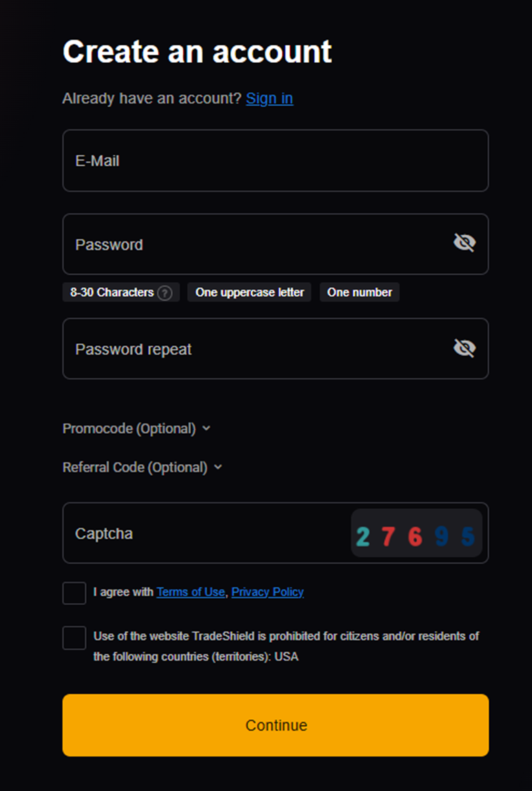
Task: Click the 8-30 Characters requirement tag
Action: [x=112, y=292]
